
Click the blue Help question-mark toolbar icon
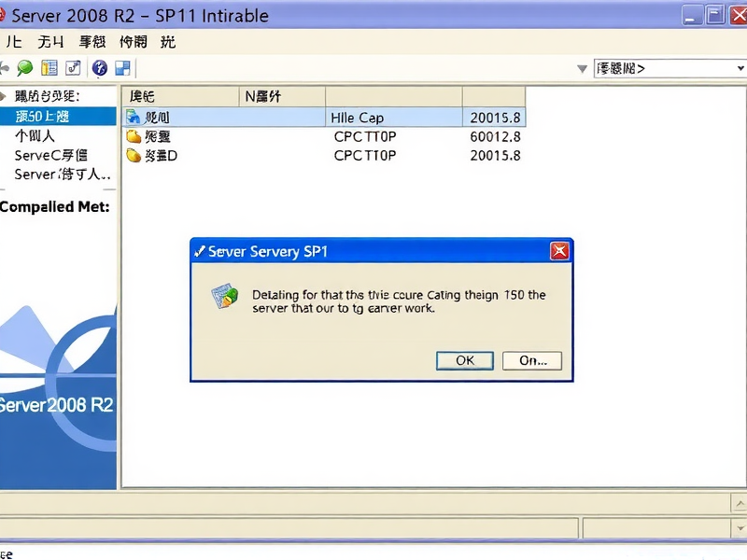tap(98, 67)
